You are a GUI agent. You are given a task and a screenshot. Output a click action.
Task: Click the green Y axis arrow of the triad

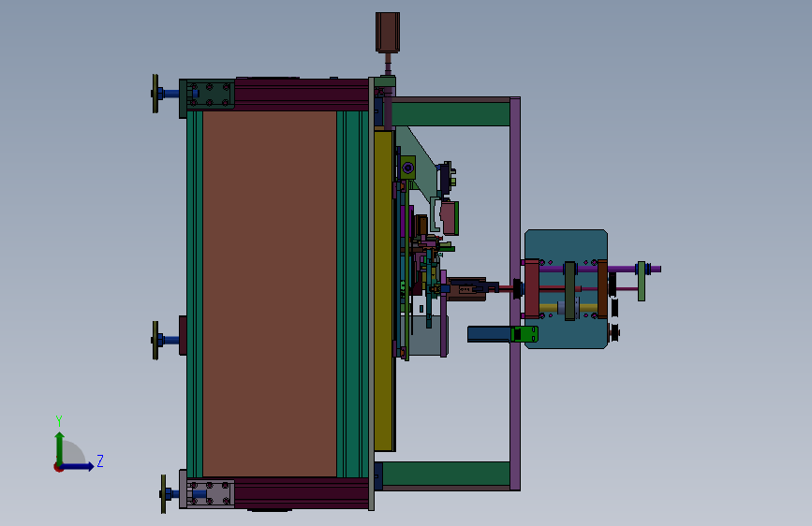tap(59, 447)
